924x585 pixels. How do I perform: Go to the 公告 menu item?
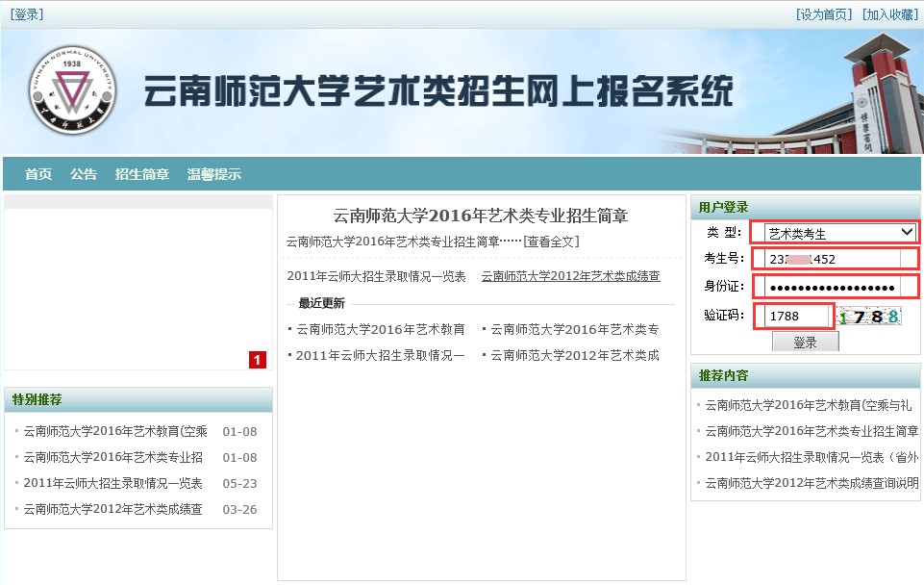point(84,174)
